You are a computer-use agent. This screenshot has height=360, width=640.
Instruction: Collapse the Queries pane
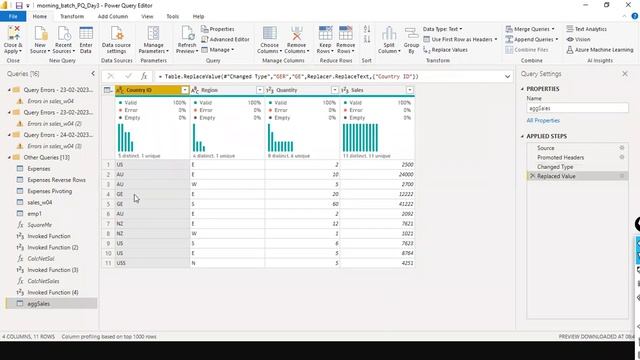pos(93,73)
